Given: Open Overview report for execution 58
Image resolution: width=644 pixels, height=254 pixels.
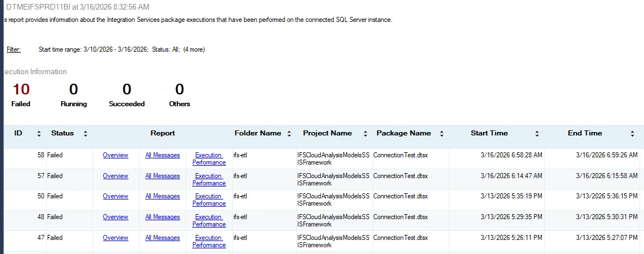Looking at the screenshot, I should (x=116, y=155).
